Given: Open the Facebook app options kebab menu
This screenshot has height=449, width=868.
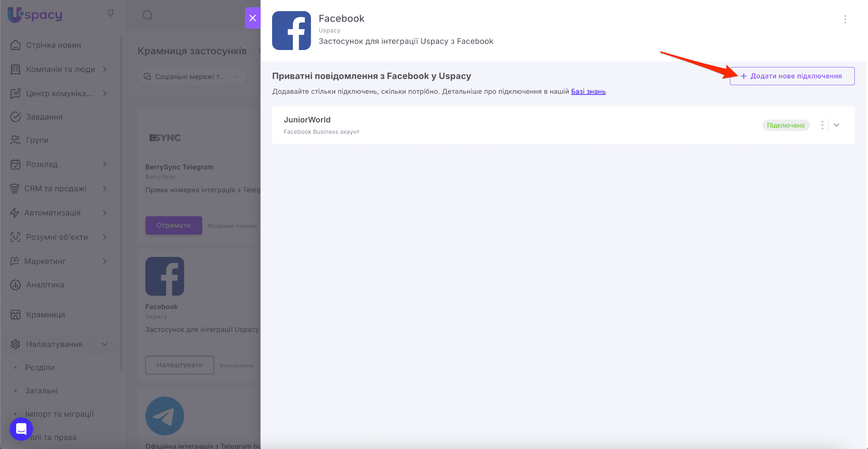Looking at the screenshot, I should [845, 19].
